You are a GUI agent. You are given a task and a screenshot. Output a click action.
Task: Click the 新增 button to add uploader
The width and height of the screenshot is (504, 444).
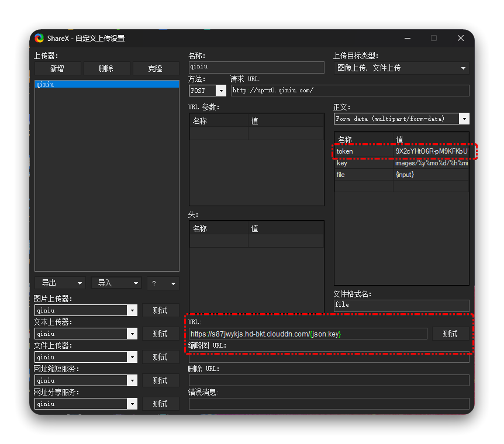click(x=57, y=68)
